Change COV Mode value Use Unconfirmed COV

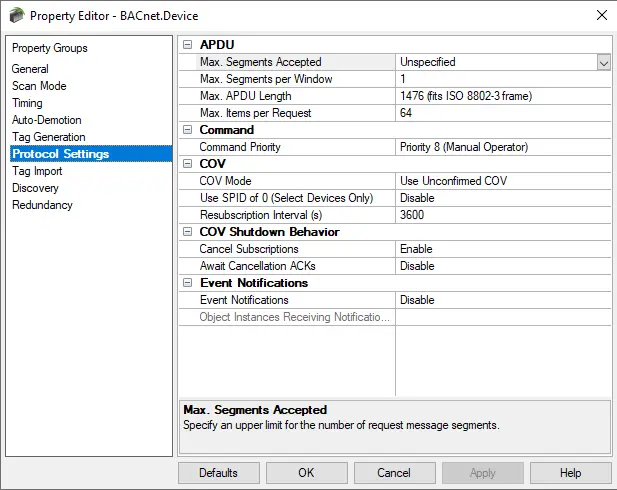(503, 181)
